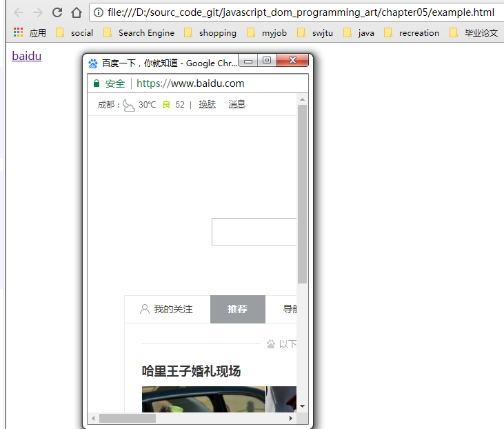Click the air quality 良 52 indicator
504x429 pixels.
click(x=174, y=105)
